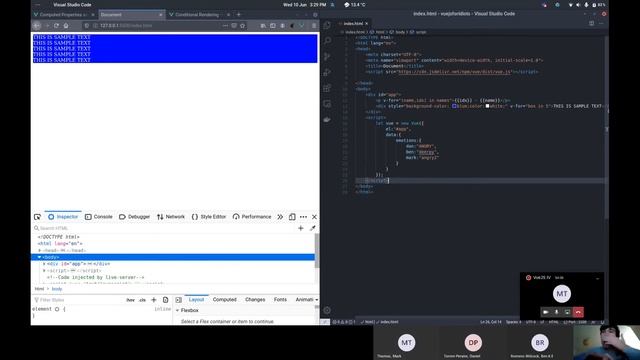
Task: Open VS Code Manage gear icon
Action: point(327,310)
